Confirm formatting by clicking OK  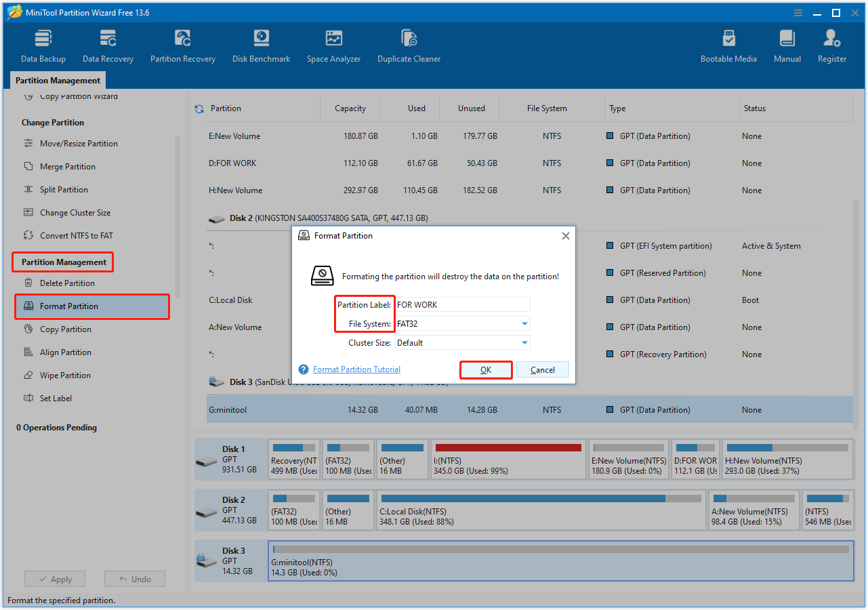(485, 369)
